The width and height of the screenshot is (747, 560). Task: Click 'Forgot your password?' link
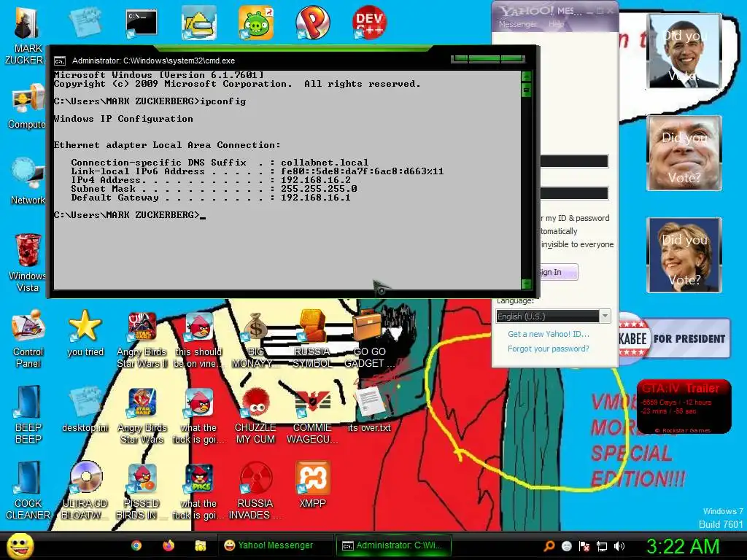pyautogui.click(x=549, y=349)
